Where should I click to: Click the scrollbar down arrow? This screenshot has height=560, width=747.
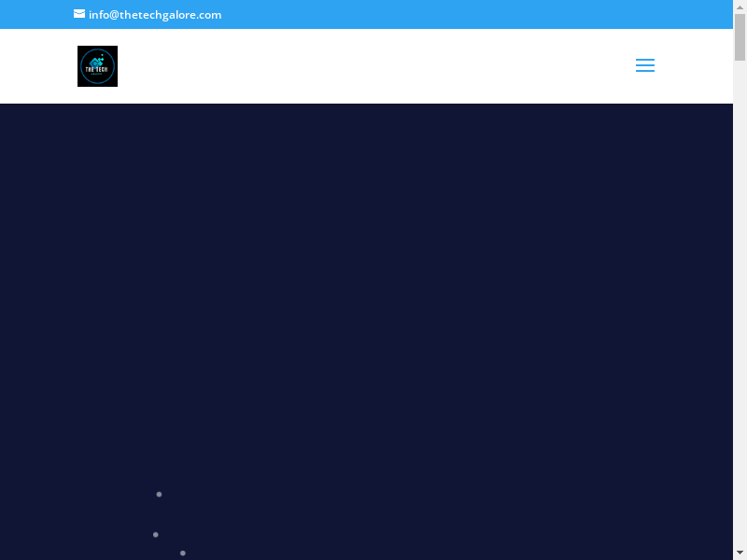click(x=740, y=553)
